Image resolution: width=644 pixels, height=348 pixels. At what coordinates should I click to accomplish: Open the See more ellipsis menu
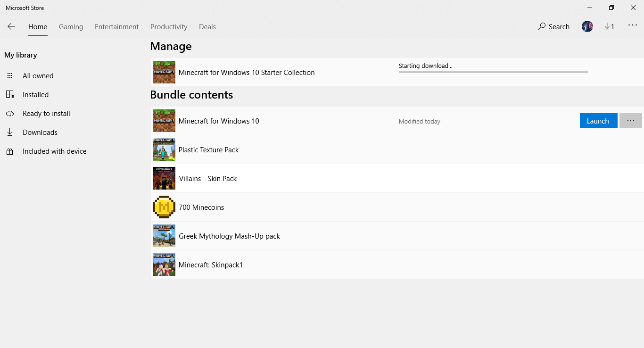pyautogui.click(x=633, y=25)
